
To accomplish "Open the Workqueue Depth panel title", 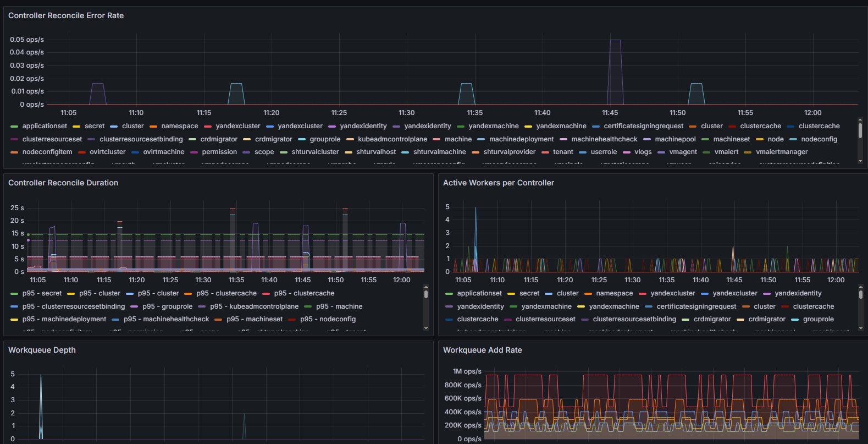I will 42,350.
